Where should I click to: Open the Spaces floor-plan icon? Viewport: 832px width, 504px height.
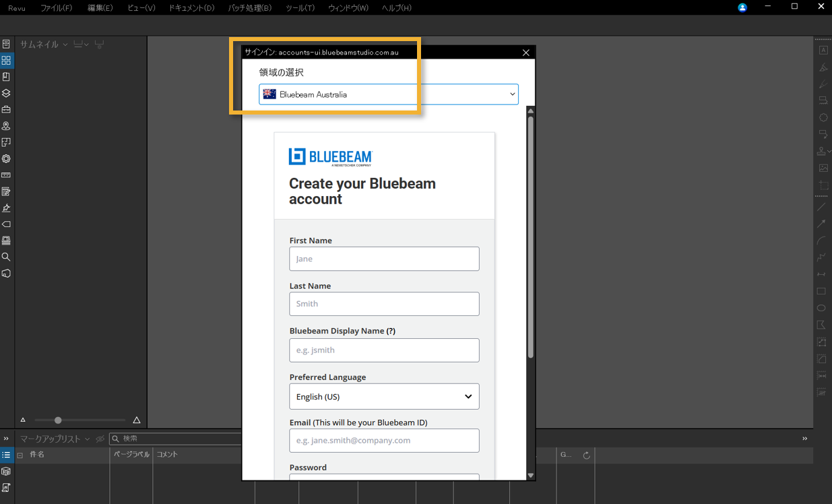tap(6, 142)
